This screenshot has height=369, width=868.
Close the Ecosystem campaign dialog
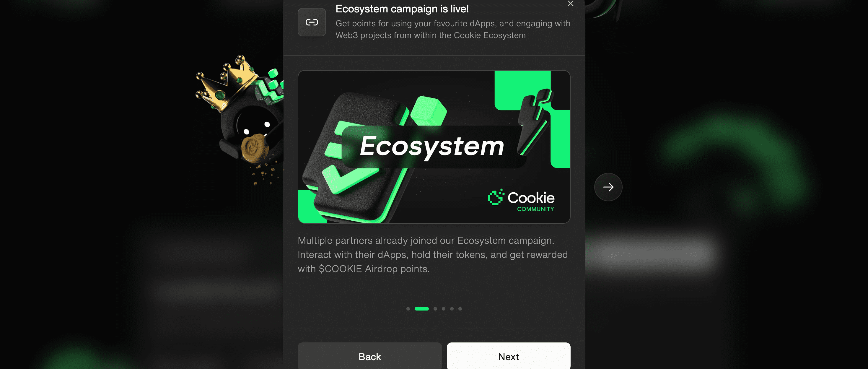click(570, 3)
